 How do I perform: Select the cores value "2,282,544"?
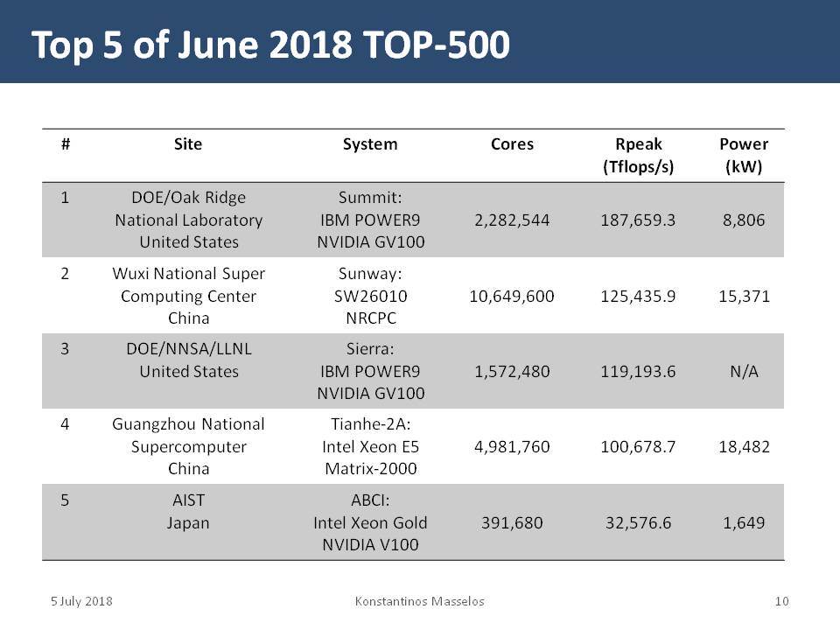pos(512,220)
